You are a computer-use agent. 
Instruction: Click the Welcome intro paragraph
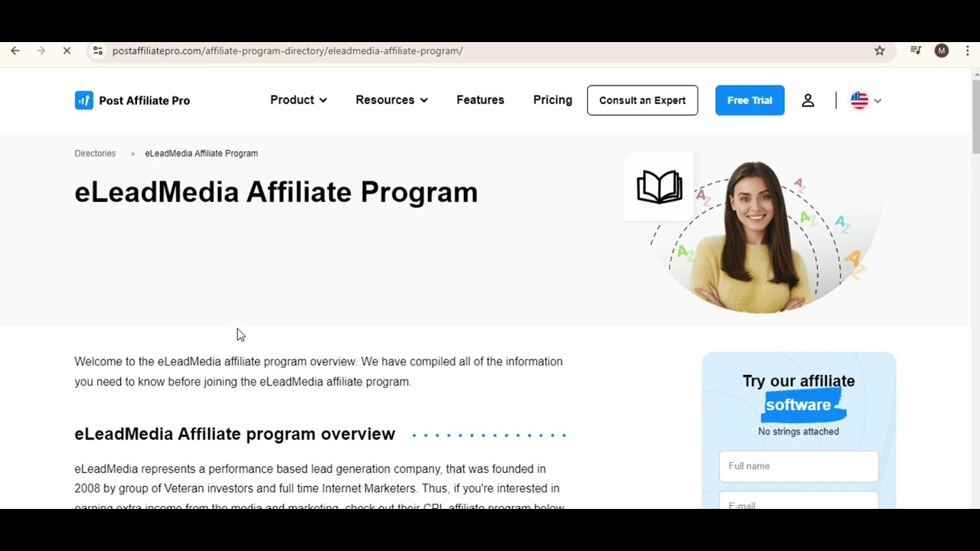click(318, 371)
